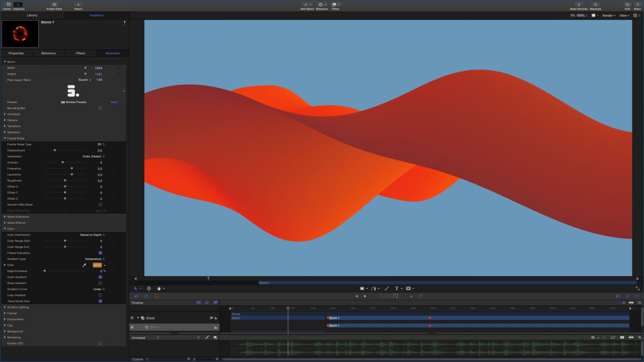Click the color eyedropper icon
Image resolution: width=644 pixels, height=362 pixels.
tap(85, 265)
